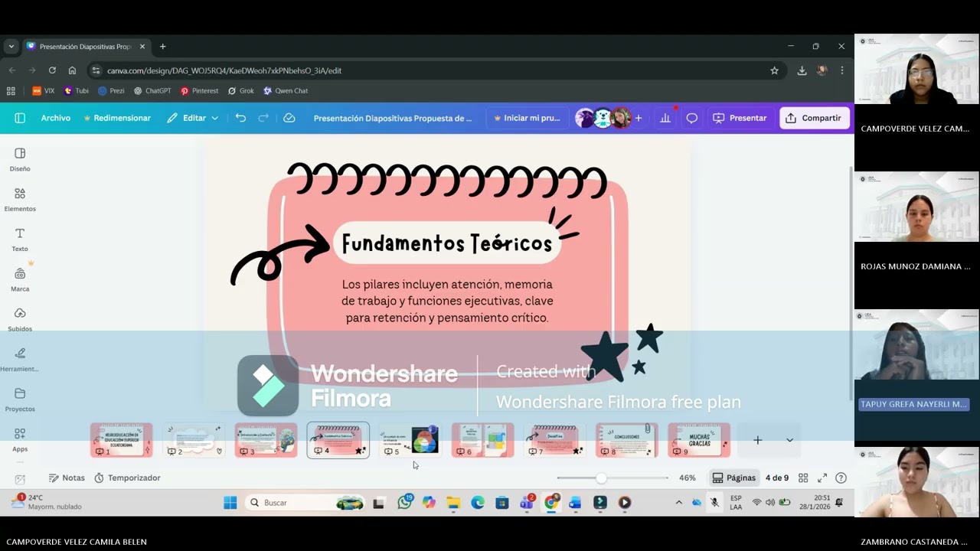The width and height of the screenshot is (980, 551).
Task: Open the Elementos panel
Action: [x=20, y=199]
